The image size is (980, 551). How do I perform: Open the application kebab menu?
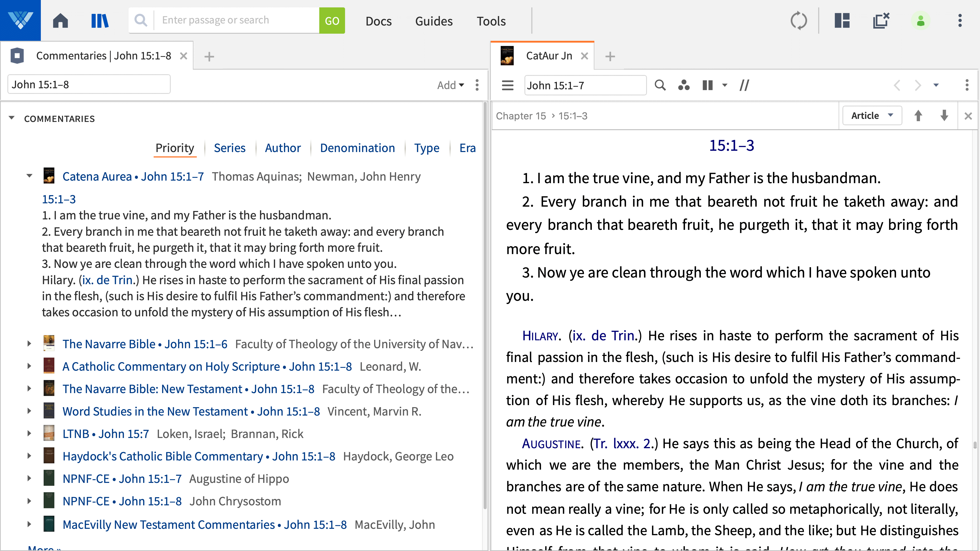[x=960, y=20]
